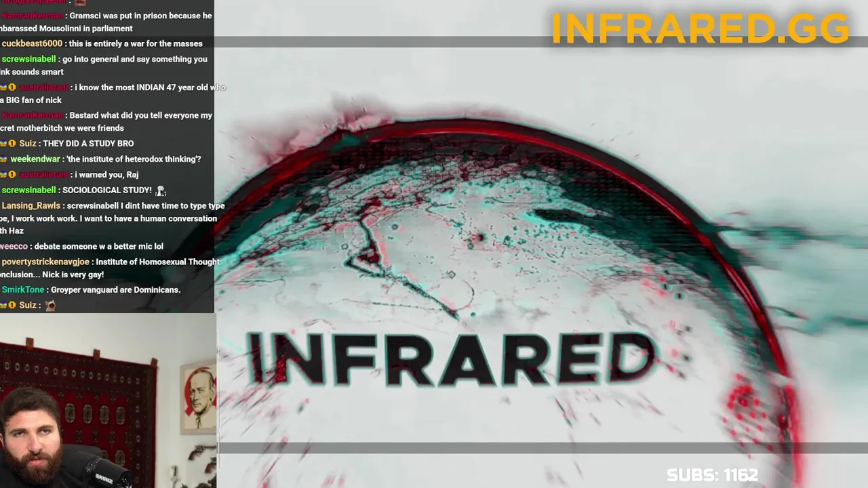868x488 pixels.
Task: Click the SUBS: 1162 counter
Action: [x=712, y=475]
